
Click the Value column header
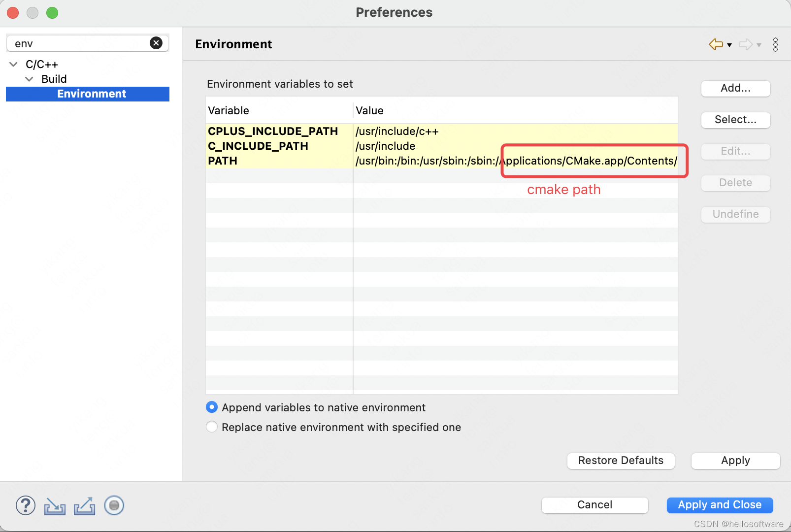pyautogui.click(x=516, y=110)
